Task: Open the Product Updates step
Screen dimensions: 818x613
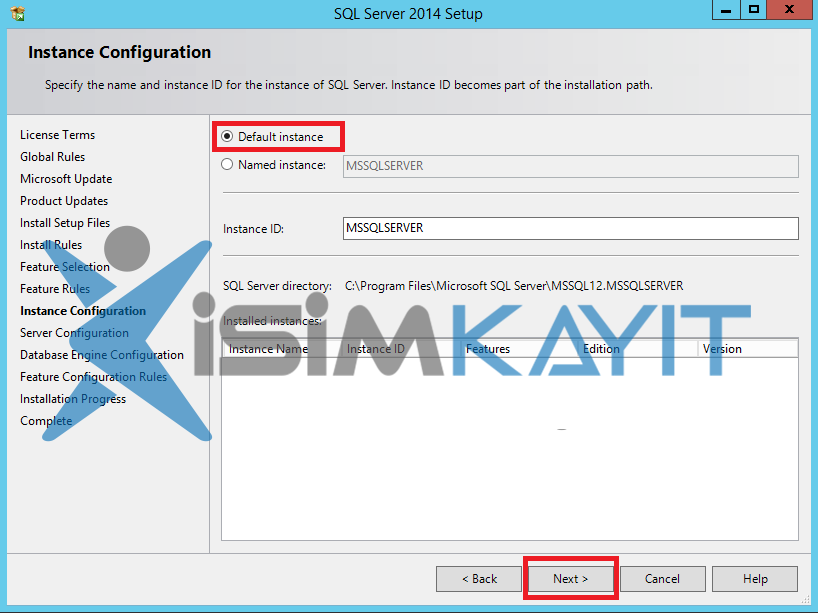Action: tap(64, 201)
